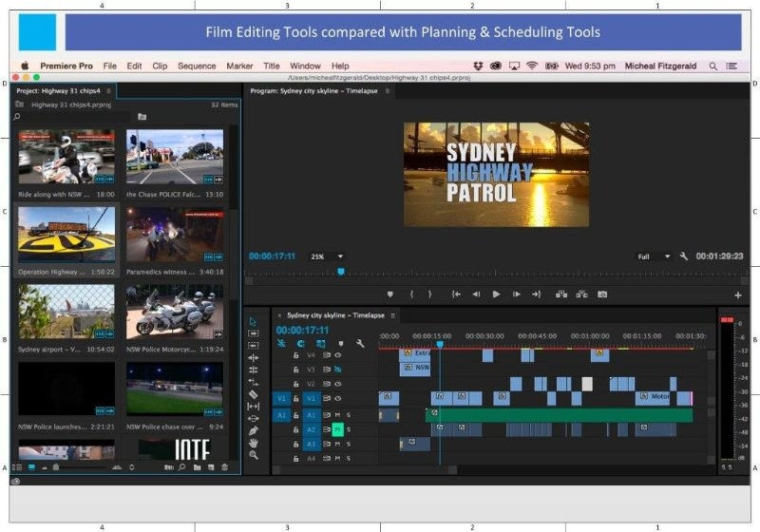Go to In point
Image resolution: width=760 pixels, height=532 pixels.
pyautogui.click(x=456, y=294)
